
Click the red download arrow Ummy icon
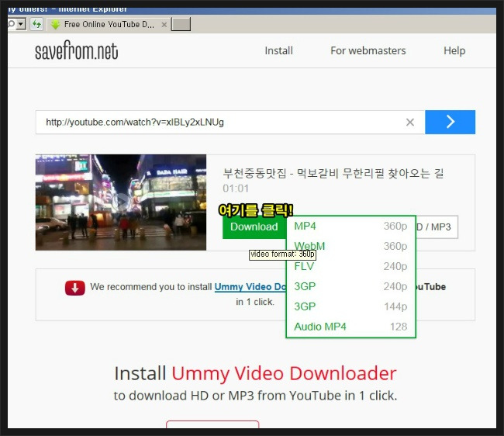75,288
